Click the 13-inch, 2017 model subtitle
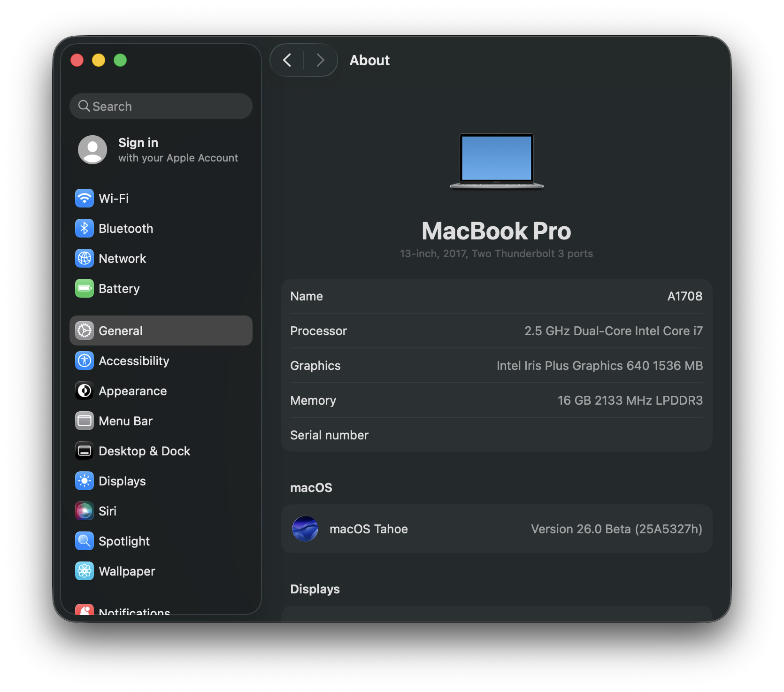 (496, 254)
